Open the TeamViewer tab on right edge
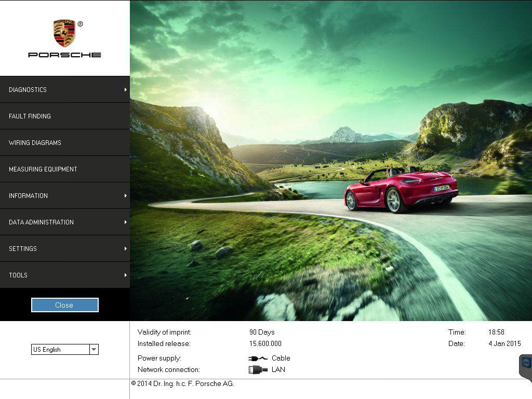This screenshot has height=399, width=532. pyautogui.click(x=526, y=364)
